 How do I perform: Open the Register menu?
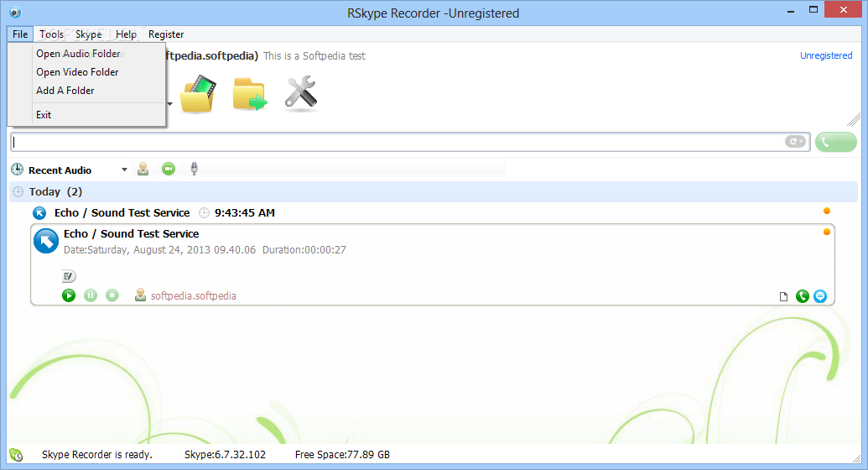click(166, 34)
